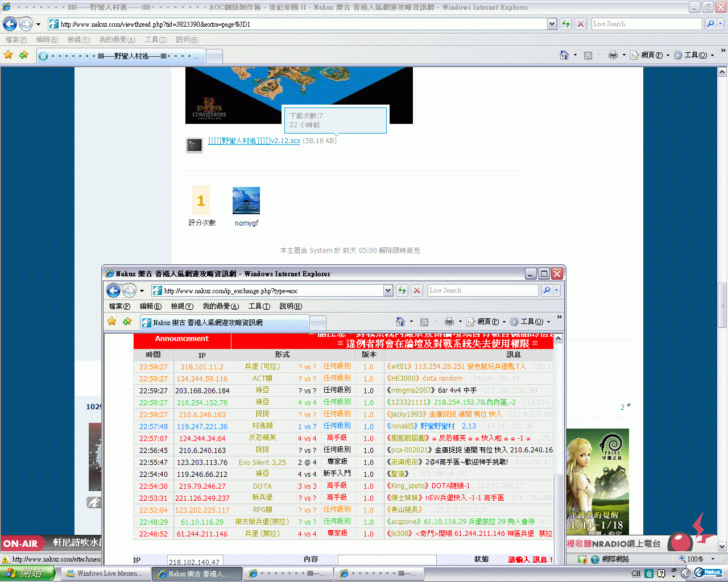The width and height of the screenshot is (728, 582).
Task: Expand address bar dropdown in main window
Action: (x=552, y=24)
